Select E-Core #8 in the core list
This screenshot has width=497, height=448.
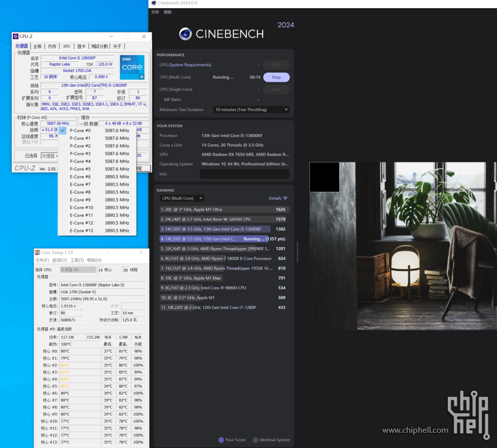(97, 192)
